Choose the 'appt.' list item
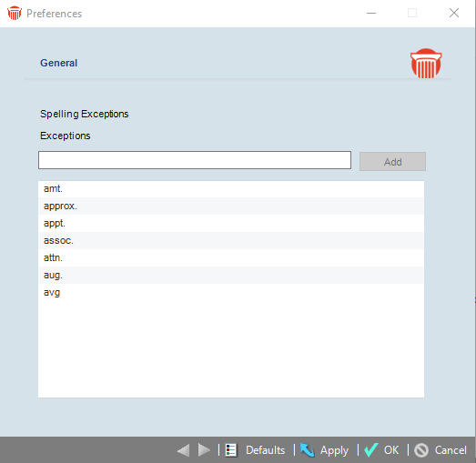This screenshot has height=463, width=476. pyautogui.click(x=231, y=223)
